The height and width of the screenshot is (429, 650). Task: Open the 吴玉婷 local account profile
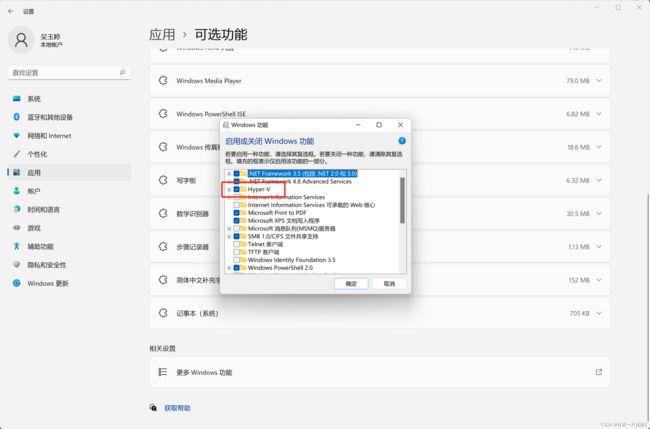pyautogui.click(x=36, y=40)
